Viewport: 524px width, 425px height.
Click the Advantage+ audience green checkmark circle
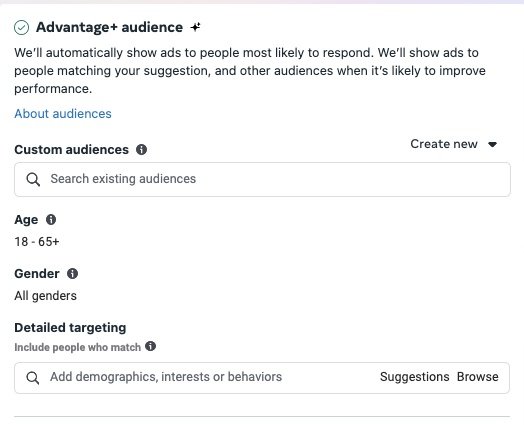click(x=21, y=27)
